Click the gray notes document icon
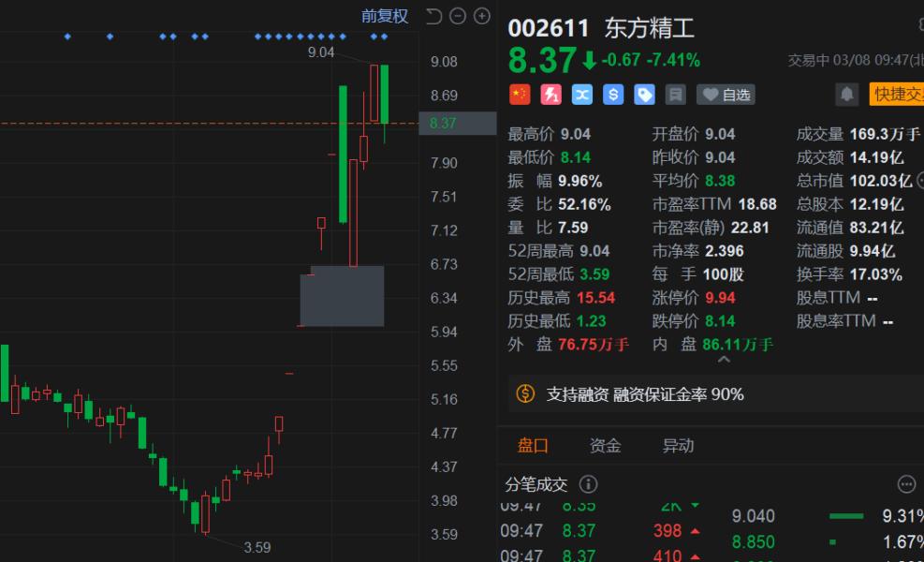924x562 pixels. (x=675, y=95)
